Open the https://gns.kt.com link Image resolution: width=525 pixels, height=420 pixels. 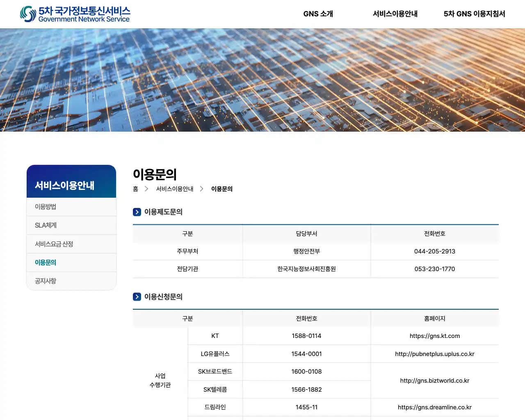435,336
